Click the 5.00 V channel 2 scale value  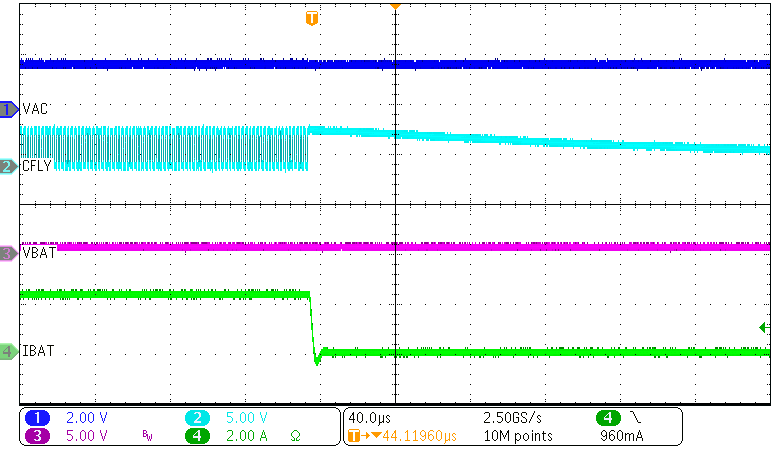247,418
